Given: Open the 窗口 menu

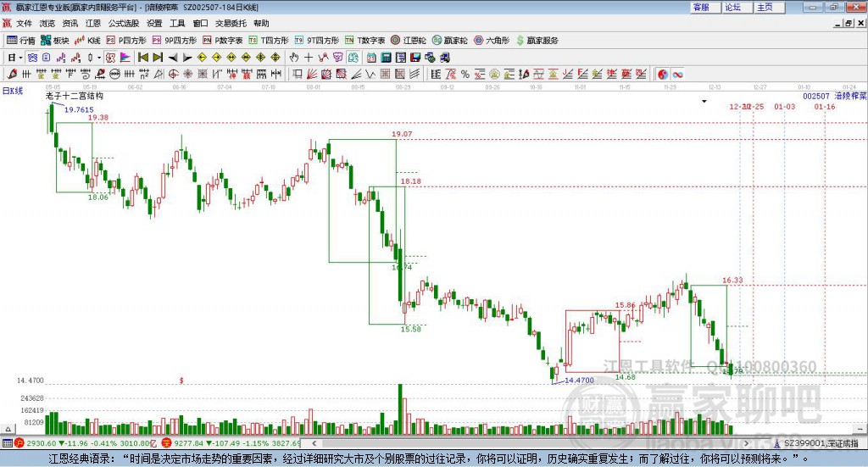Looking at the screenshot, I should (200, 23).
